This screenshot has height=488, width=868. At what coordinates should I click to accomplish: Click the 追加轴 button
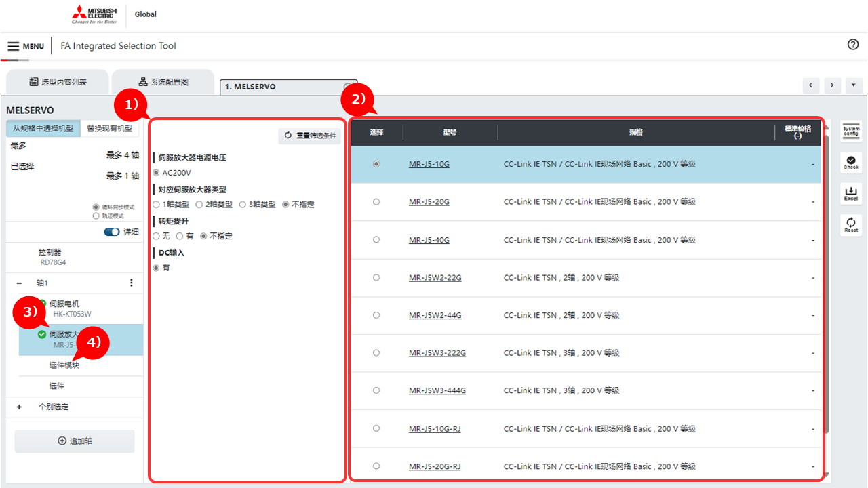75,441
